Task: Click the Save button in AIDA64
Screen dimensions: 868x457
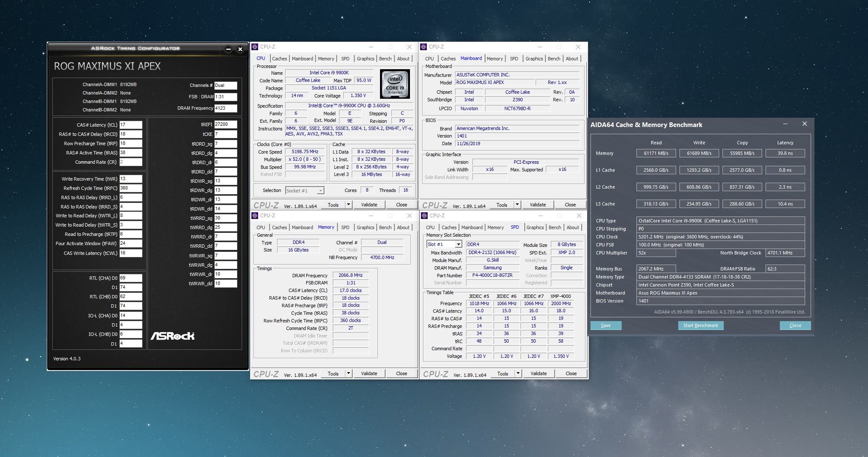Action: (606, 325)
